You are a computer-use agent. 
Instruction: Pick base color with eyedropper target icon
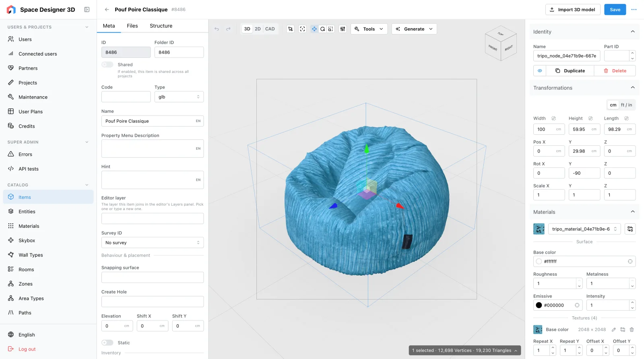point(630,262)
